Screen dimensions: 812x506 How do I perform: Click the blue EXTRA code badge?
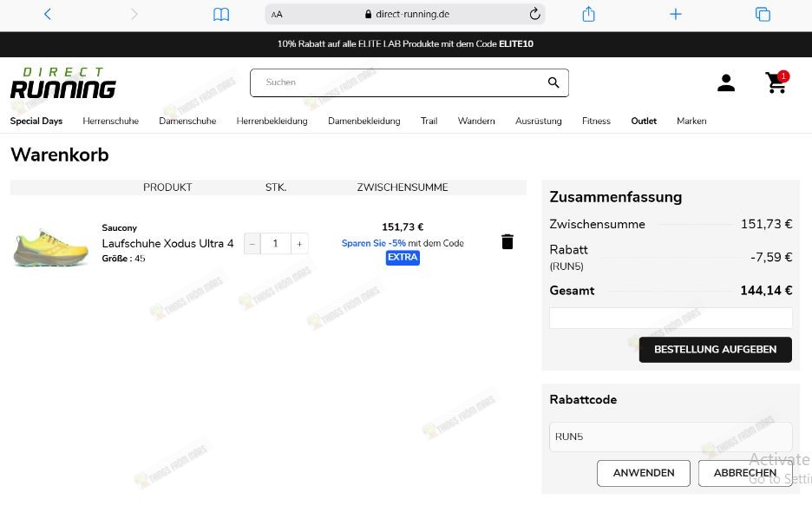pos(403,258)
